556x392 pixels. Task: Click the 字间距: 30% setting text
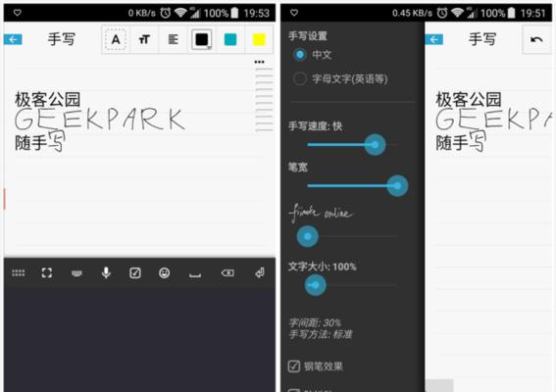pos(315,322)
